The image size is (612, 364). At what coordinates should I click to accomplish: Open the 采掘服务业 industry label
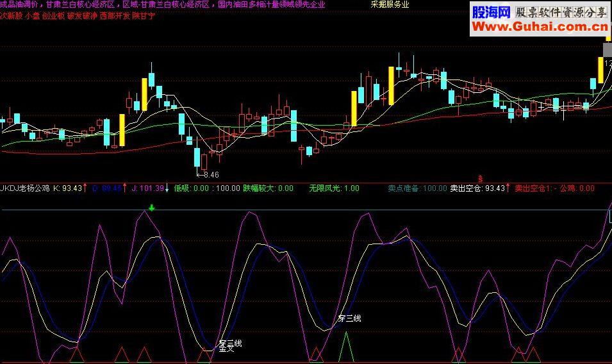390,4
